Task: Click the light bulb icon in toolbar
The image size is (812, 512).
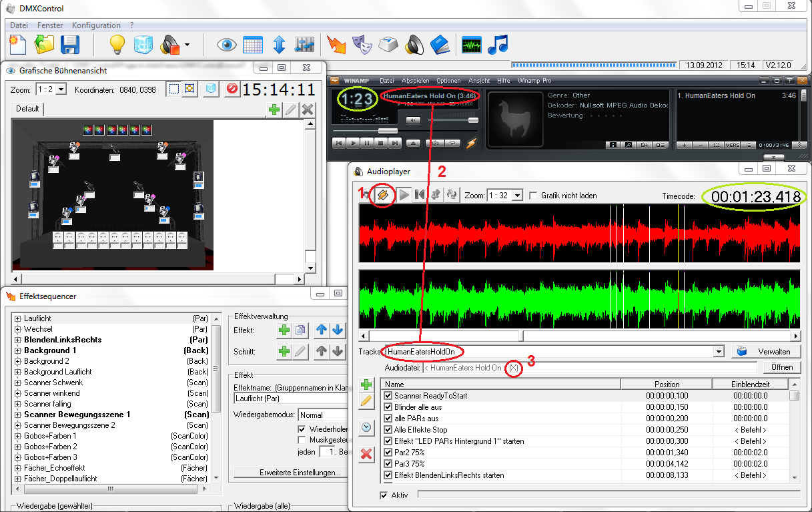Action: [x=117, y=45]
